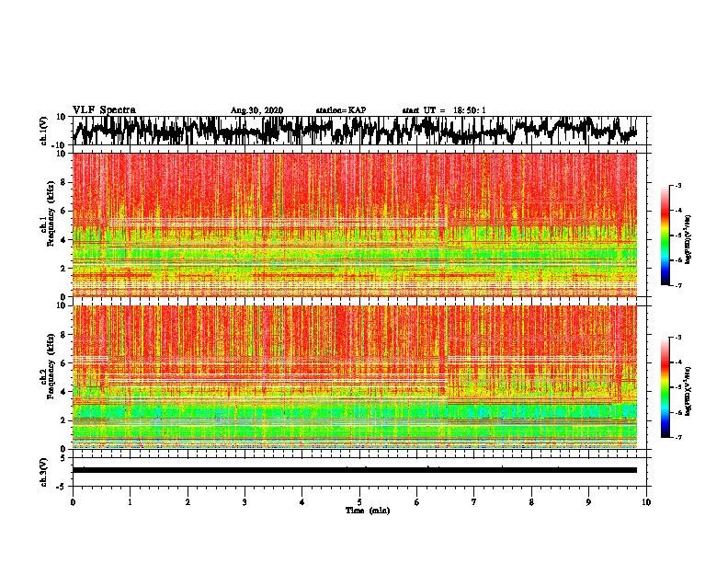The width and height of the screenshot is (728, 563).
Task: Click the "ch.1(V)" waveform axis label
Action: pos(43,131)
